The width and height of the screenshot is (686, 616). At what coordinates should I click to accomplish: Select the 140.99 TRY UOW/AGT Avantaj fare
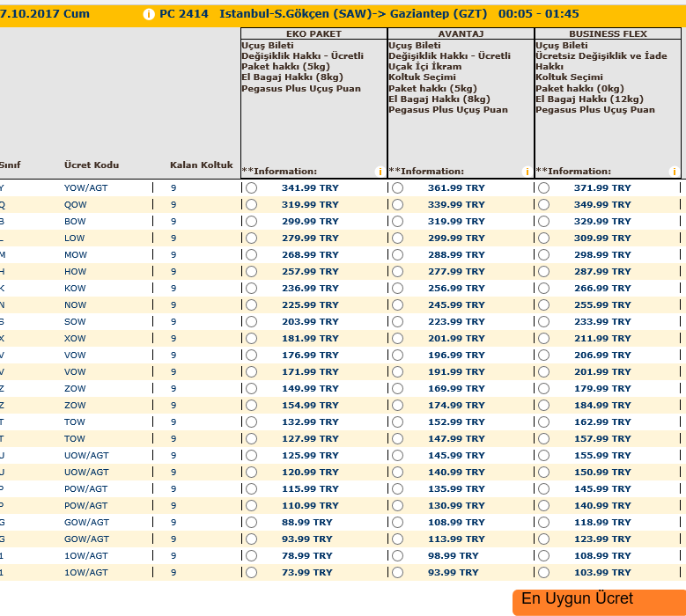pyautogui.click(x=398, y=473)
